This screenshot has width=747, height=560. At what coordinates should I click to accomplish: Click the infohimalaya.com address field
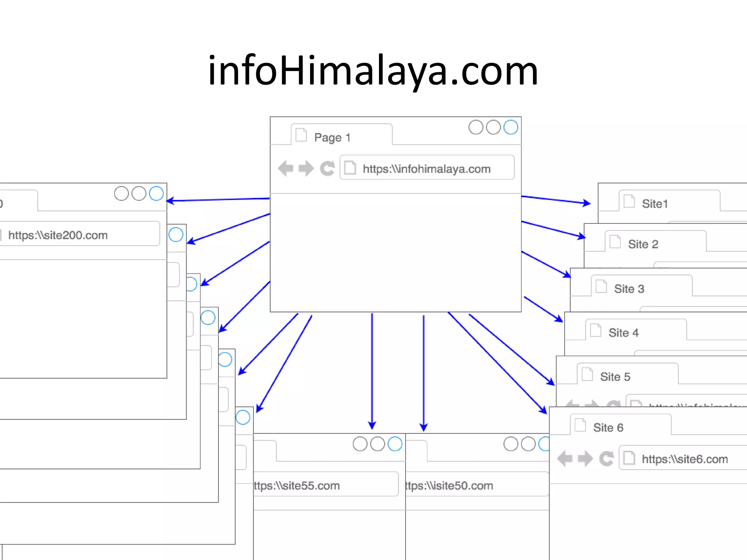point(427,168)
